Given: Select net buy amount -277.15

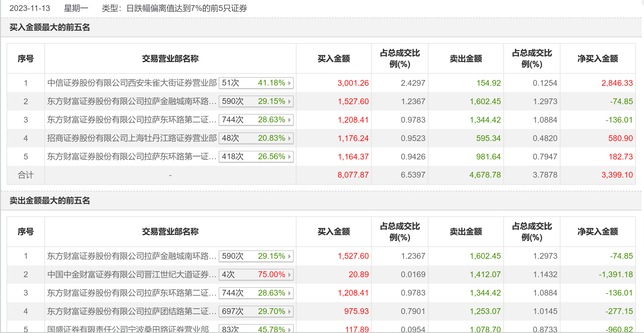Looking at the screenshot, I should 619,311.
